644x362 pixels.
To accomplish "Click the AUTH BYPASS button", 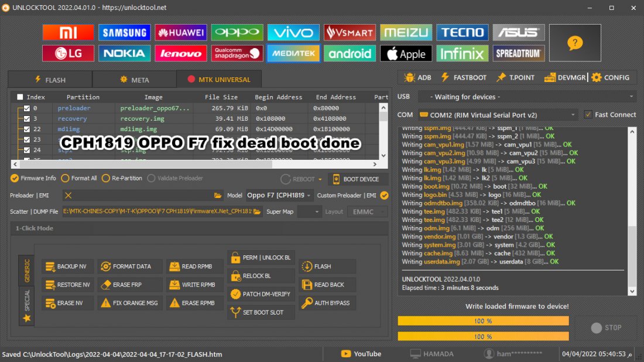I will click(x=327, y=303).
